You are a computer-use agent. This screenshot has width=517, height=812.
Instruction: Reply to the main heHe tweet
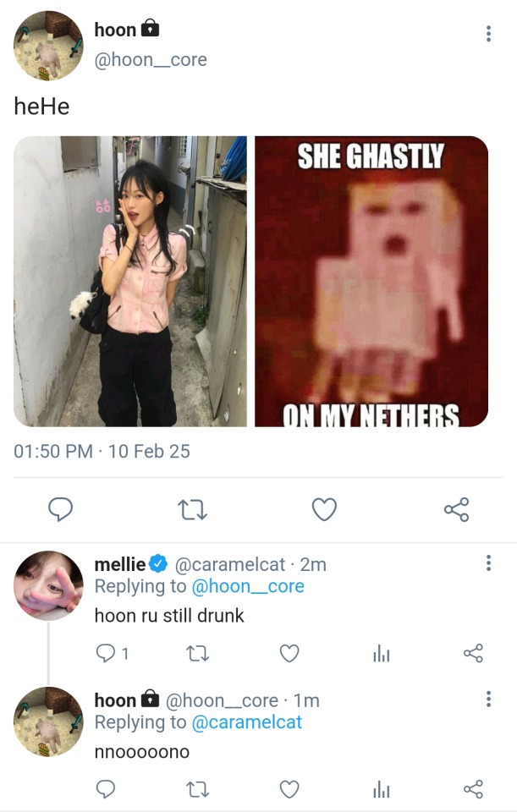click(x=59, y=508)
